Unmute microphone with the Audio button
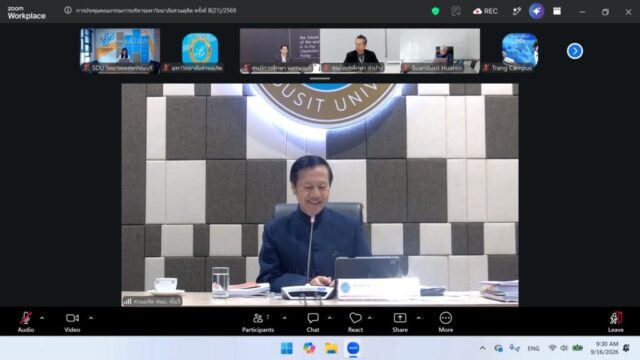The image size is (640, 360). click(x=26, y=322)
